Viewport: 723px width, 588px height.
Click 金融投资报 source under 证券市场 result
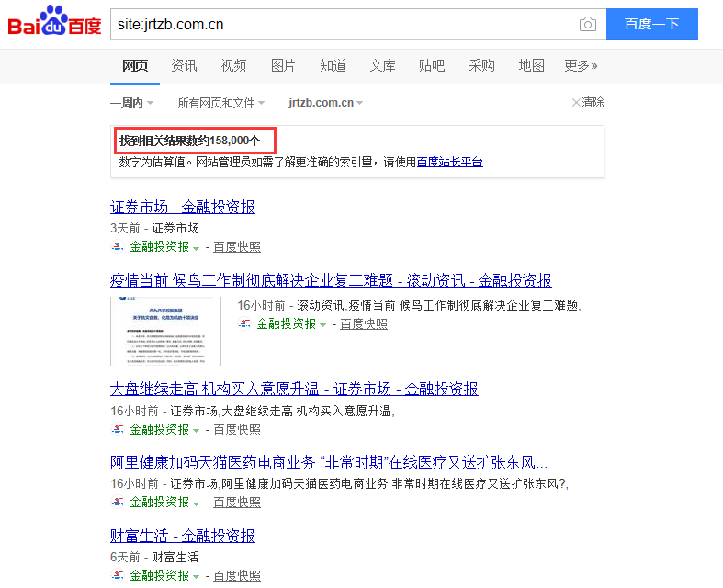(160, 247)
